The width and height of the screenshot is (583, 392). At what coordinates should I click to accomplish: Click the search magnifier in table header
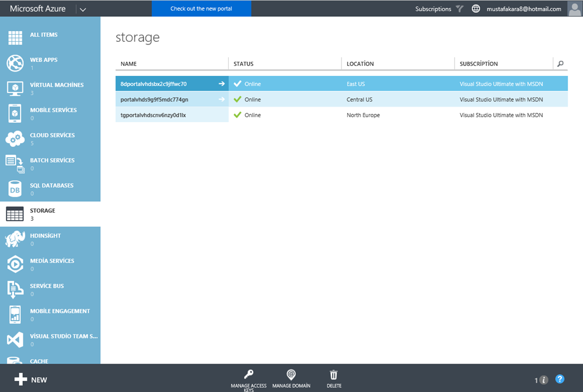[560, 64]
